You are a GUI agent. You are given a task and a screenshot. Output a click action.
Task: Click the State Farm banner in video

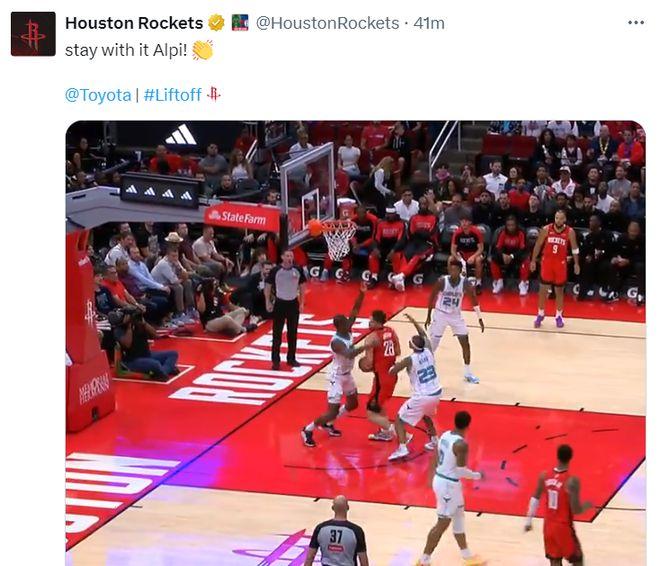242,218
